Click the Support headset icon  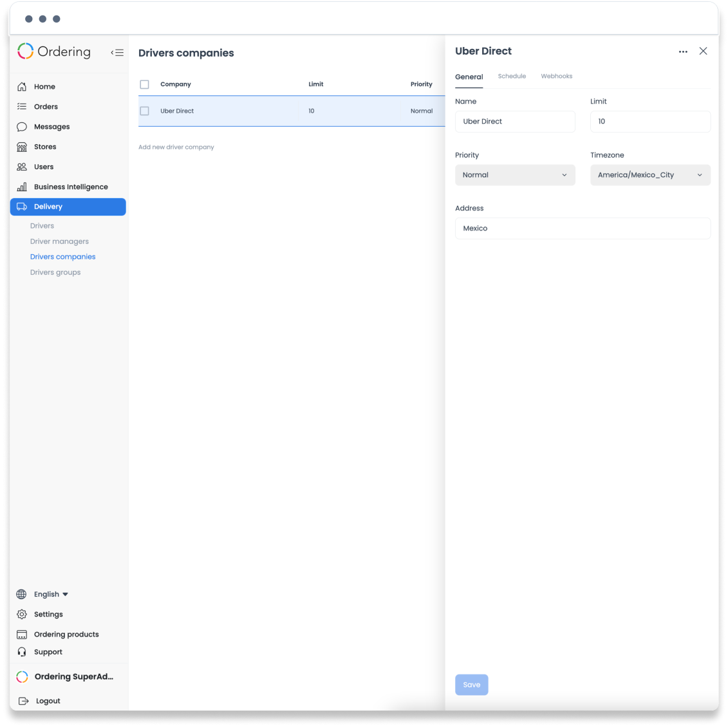tap(22, 652)
